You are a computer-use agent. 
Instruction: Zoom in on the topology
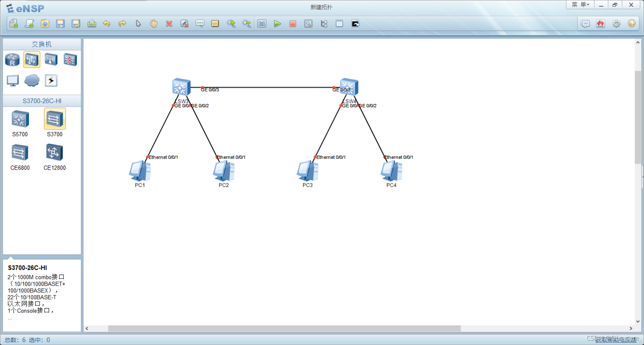[231, 23]
